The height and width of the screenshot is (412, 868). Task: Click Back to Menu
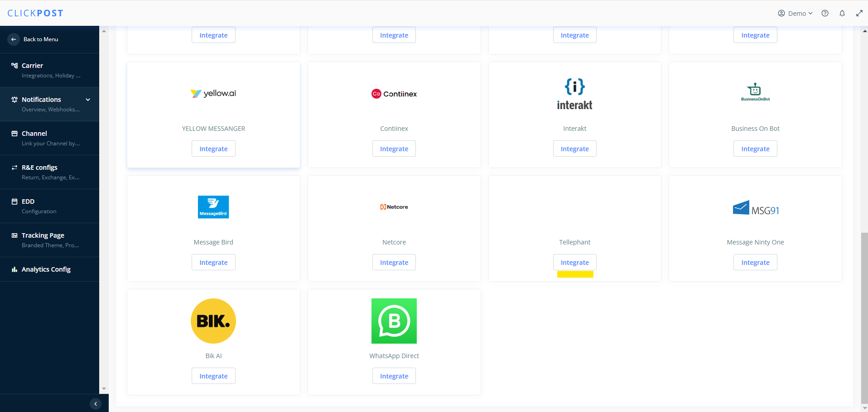point(41,39)
